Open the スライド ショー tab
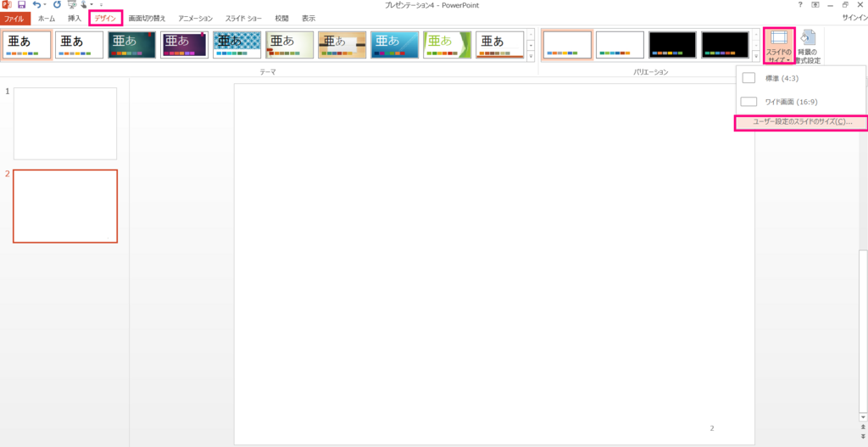Image resolution: width=868 pixels, height=447 pixels. click(x=243, y=19)
